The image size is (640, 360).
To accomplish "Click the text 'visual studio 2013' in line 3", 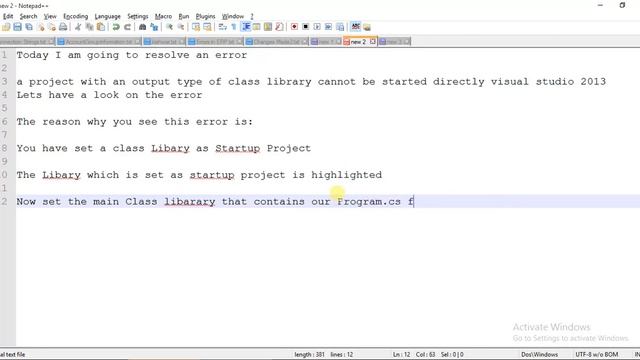I will pyautogui.click(x=548, y=82).
